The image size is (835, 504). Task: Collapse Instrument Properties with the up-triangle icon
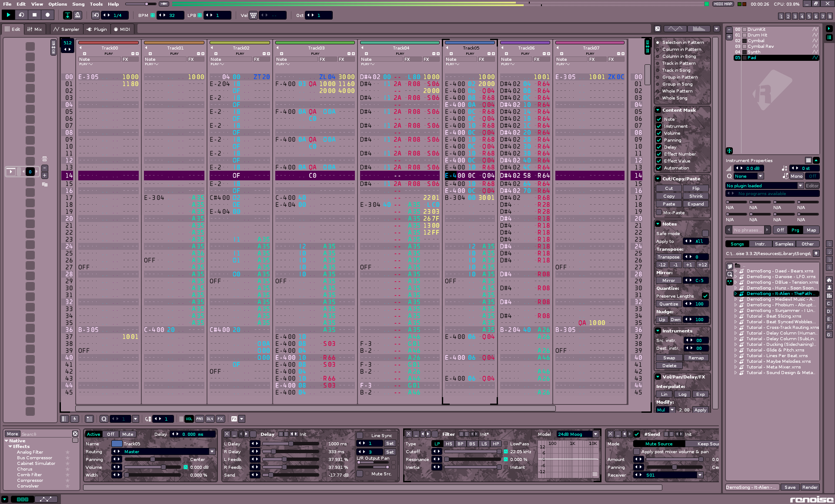pos(816,160)
